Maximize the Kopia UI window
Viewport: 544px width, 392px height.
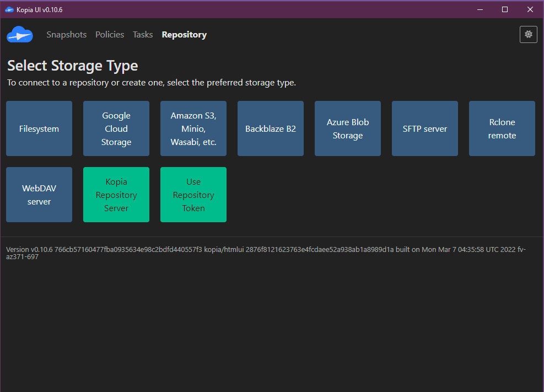tap(504, 9)
